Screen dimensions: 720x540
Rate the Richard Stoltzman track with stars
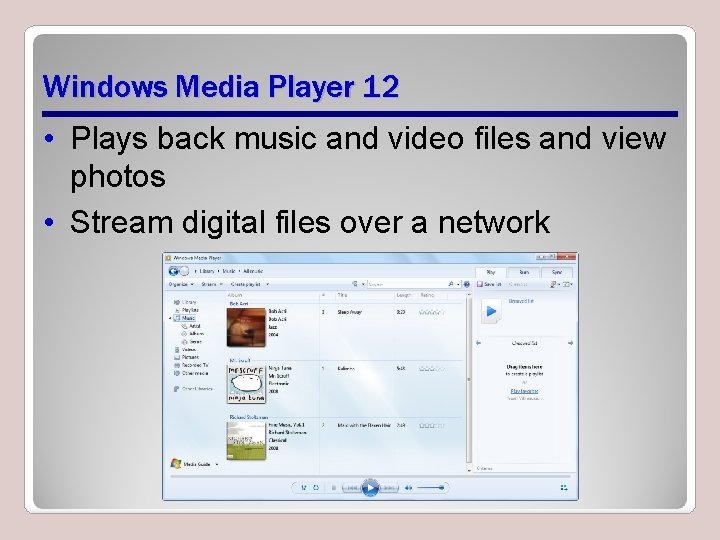pyautogui.click(x=432, y=426)
